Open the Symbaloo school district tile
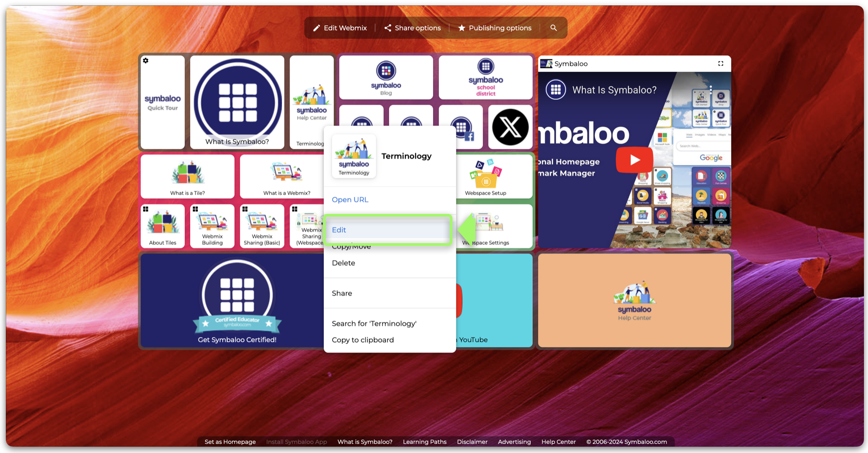Screen dimensions: 868x453 [486, 77]
